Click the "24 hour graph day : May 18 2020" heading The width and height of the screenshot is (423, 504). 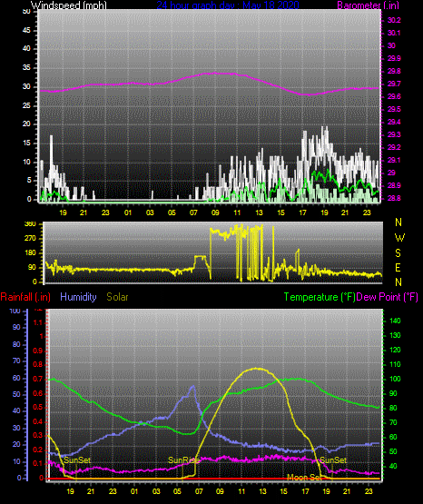click(228, 5)
